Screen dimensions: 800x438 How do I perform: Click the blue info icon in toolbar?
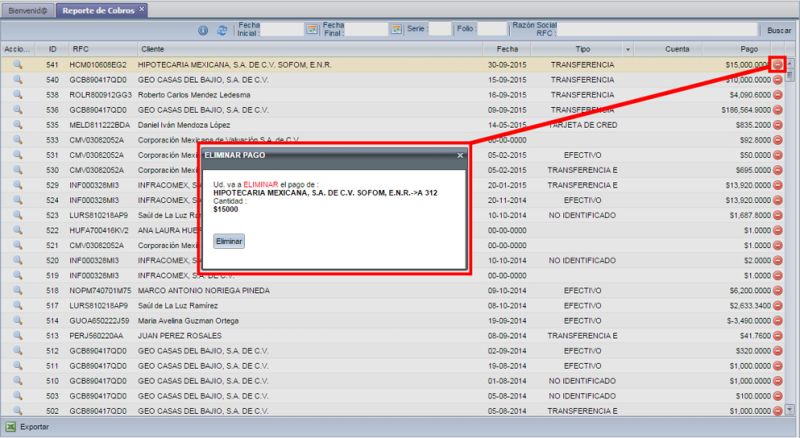click(x=204, y=31)
